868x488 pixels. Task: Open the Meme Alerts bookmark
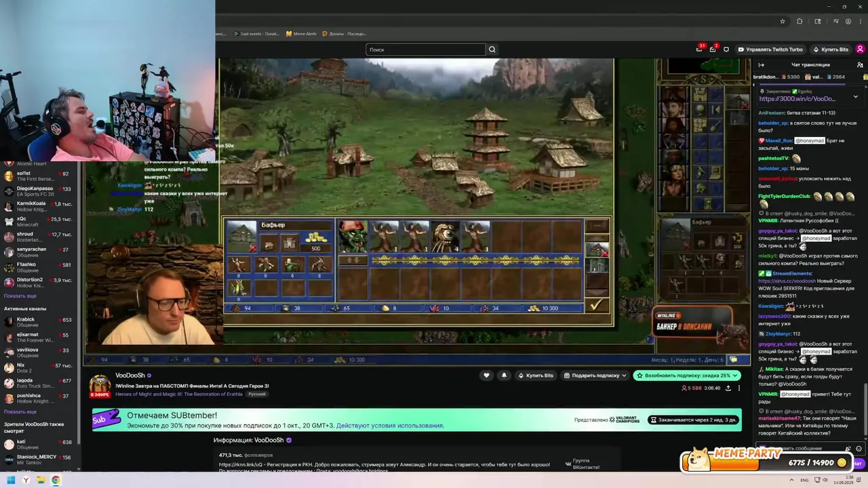coord(301,33)
